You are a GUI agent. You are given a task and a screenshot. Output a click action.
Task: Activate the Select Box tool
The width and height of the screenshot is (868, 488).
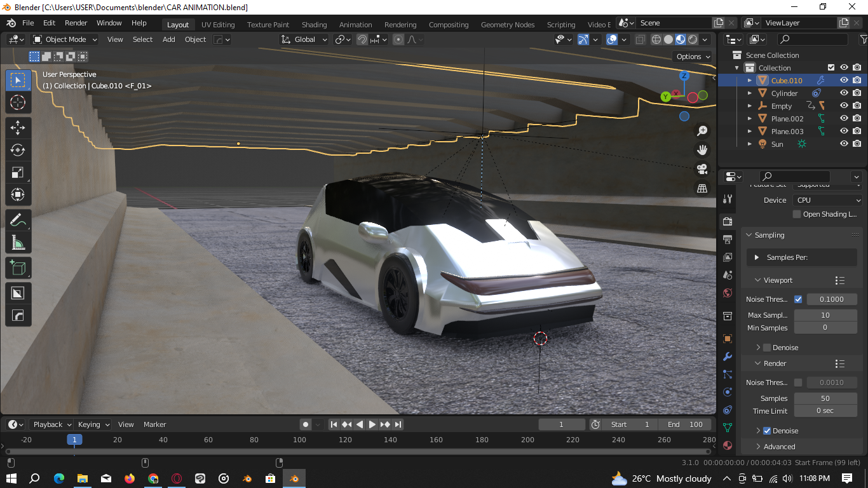[x=18, y=81]
